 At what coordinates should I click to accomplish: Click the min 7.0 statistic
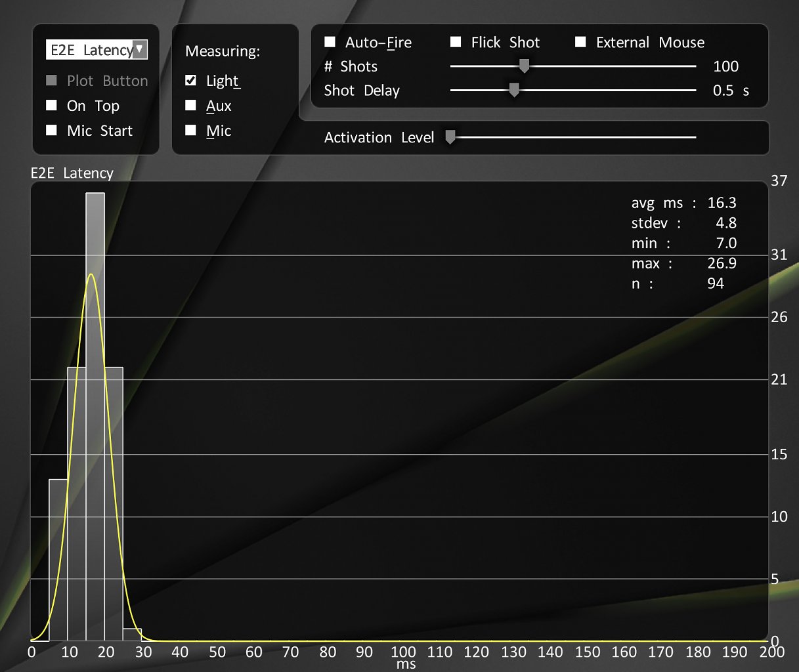(x=683, y=243)
